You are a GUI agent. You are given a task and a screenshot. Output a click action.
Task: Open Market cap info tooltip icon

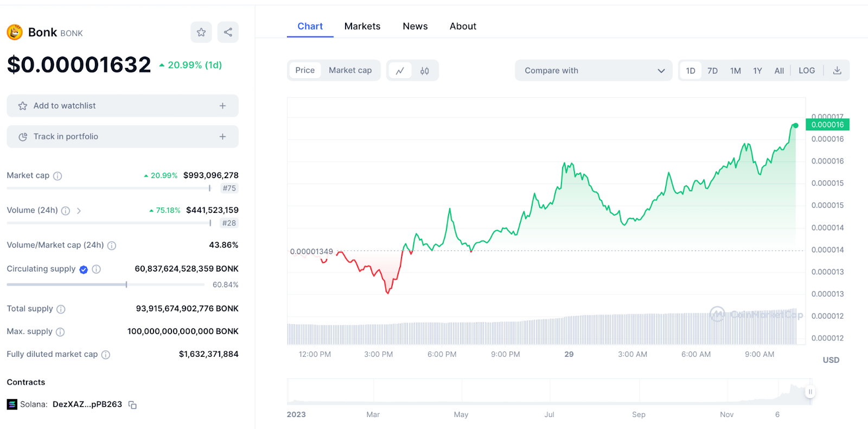point(58,176)
